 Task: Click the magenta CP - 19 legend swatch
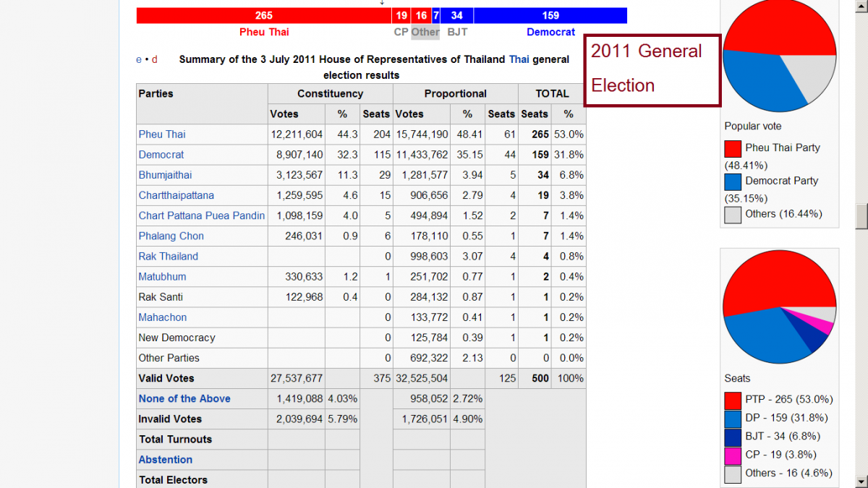click(x=733, y=455)
